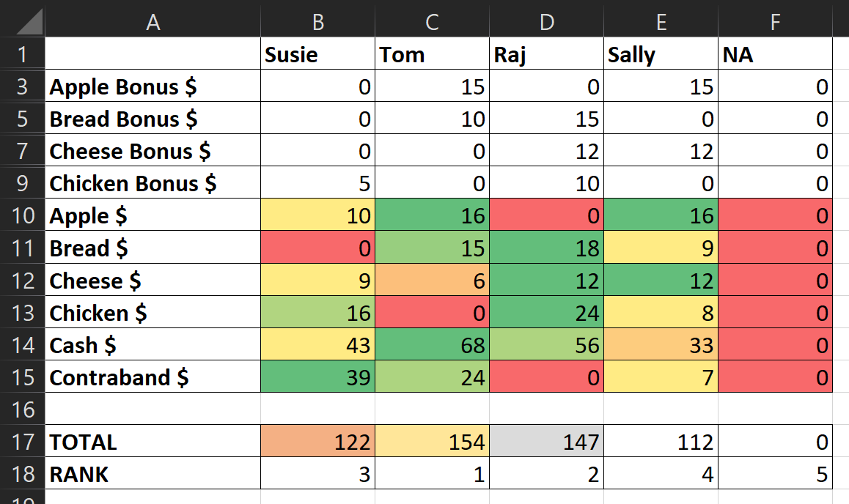Image resolution: width=849 pixels, height=504 pixels.
Task: Click Raj's Chicken $ cell 24
Action: coord(547,312)
